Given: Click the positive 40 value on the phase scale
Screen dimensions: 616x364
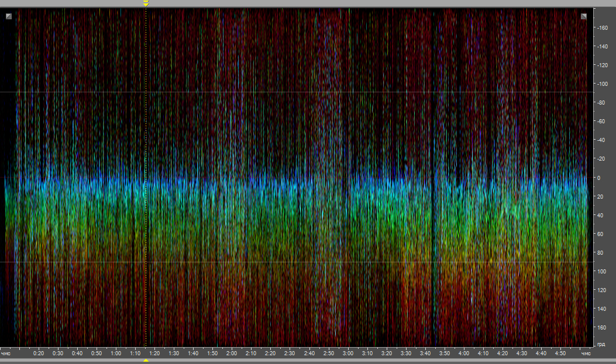Looking at the screenshot, I should point(600,216).
